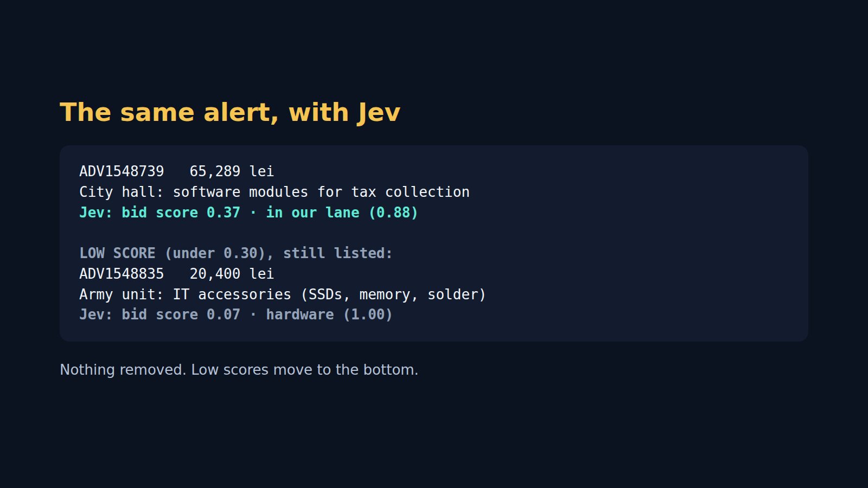868x488 pixels.
Task: Click the words 'still listed:'
Action: (338, 253)
